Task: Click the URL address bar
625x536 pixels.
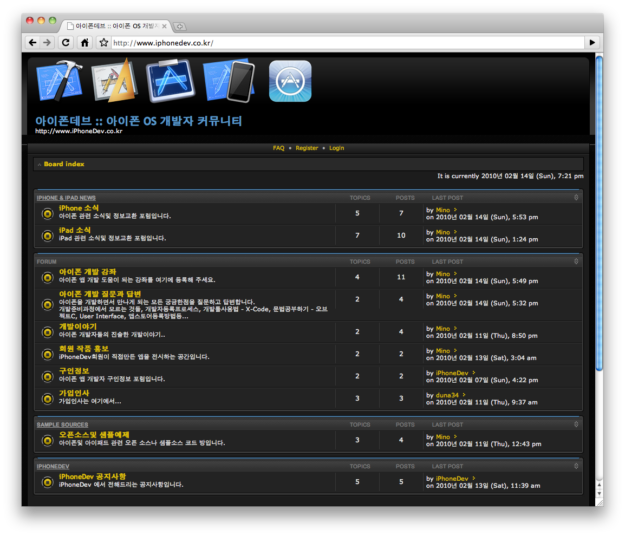Action: click(x=340, y=43)
